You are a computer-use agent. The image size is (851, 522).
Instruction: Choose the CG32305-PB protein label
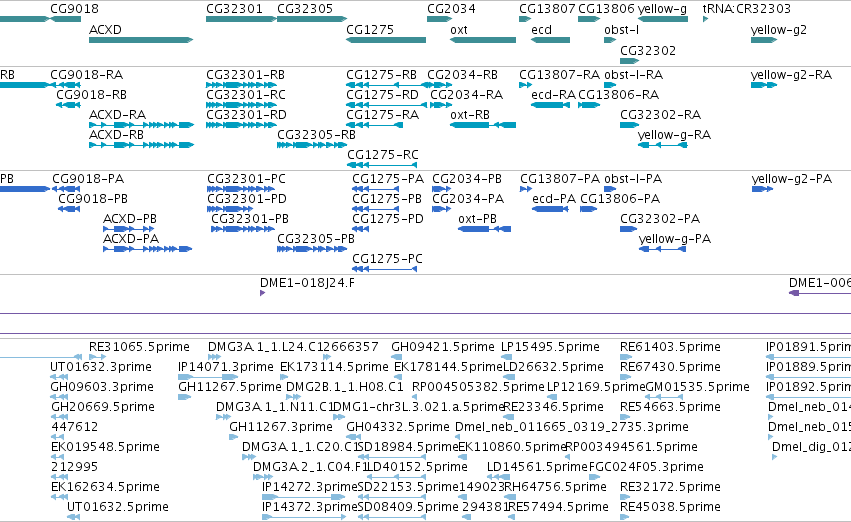316,239
